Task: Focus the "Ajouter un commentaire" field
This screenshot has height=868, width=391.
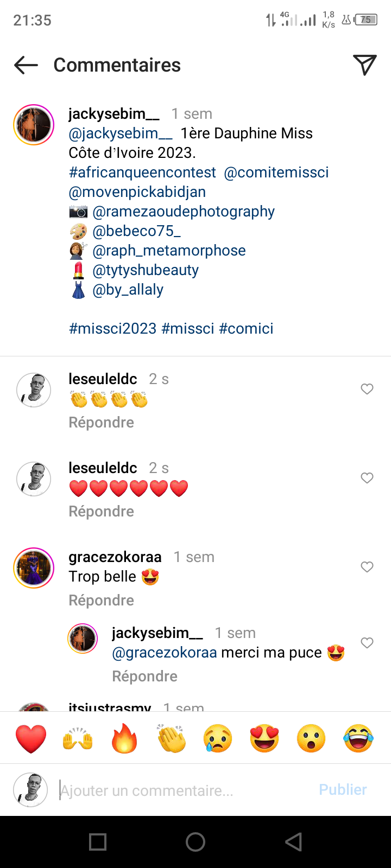Action: pos(185,790)
